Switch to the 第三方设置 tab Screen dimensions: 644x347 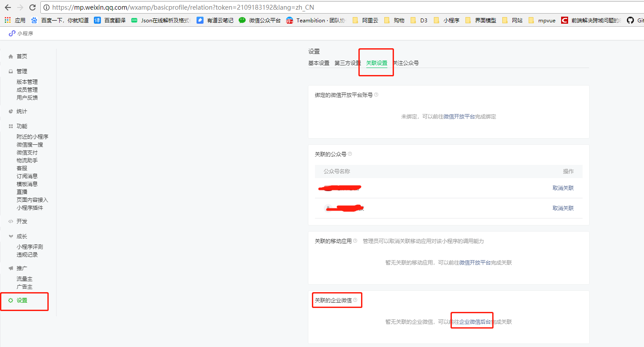click(348, 63)
